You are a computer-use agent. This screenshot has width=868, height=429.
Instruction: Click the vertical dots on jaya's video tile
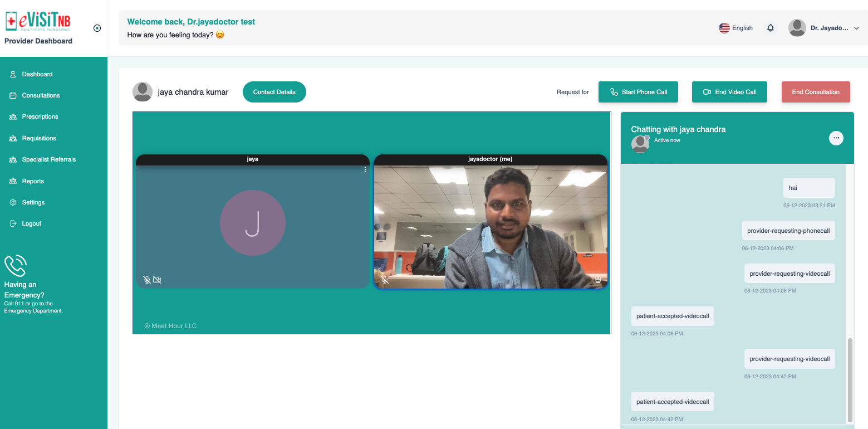click(x=365, y=169)
